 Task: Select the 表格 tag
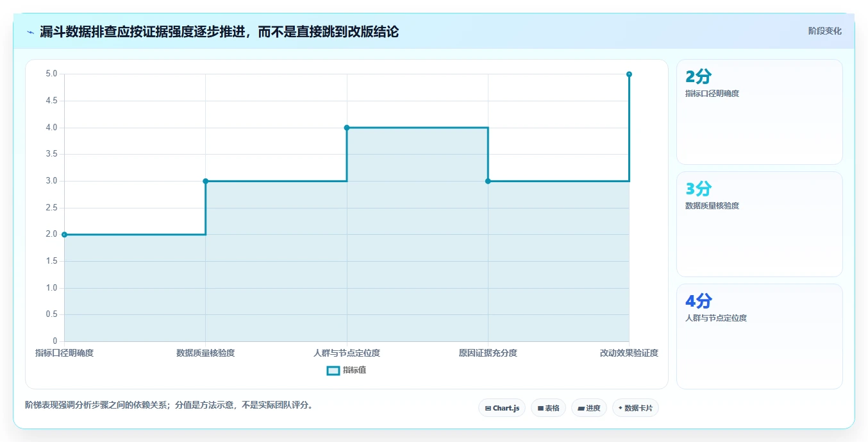click(x=548, y=408)
